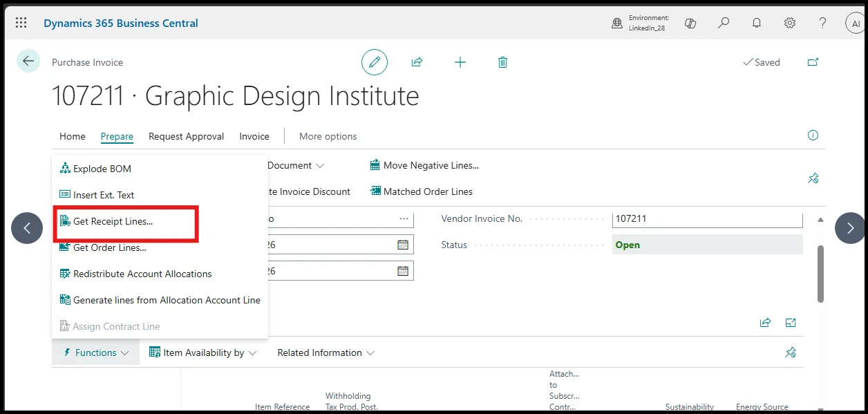The image size is (868, 414).
Task: Pin the action bar icon
Action: 813,178
